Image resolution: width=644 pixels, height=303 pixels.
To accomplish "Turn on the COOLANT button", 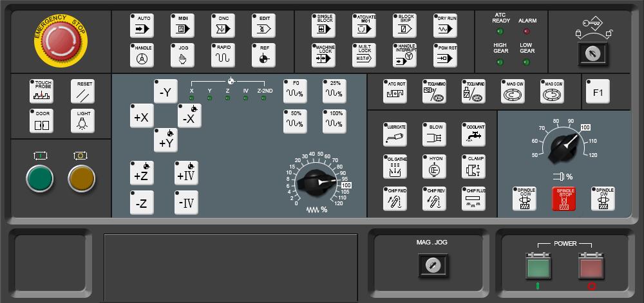I will click(474, 135).
